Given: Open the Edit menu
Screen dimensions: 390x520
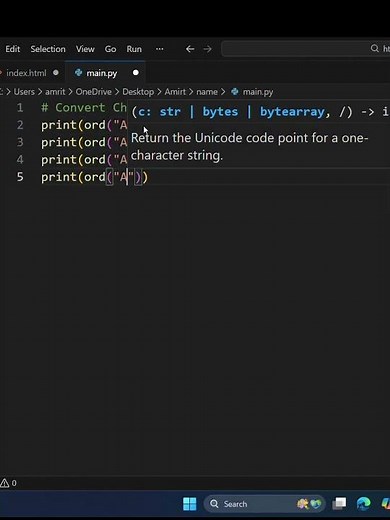Looking at the screenshot, I should (x=13, y=49).
